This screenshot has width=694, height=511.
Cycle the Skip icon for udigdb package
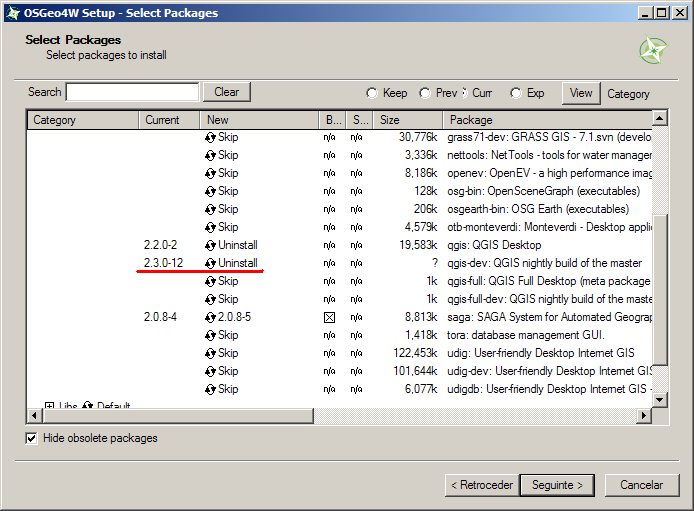[x=210, y=390]
